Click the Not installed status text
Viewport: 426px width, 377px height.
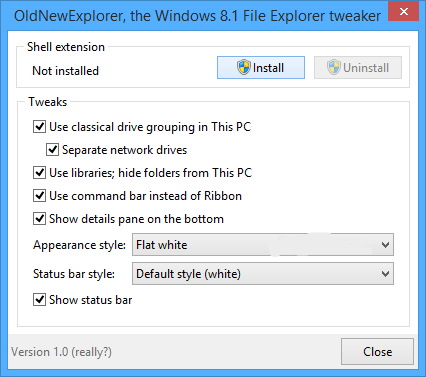click(x=65, y=71)
